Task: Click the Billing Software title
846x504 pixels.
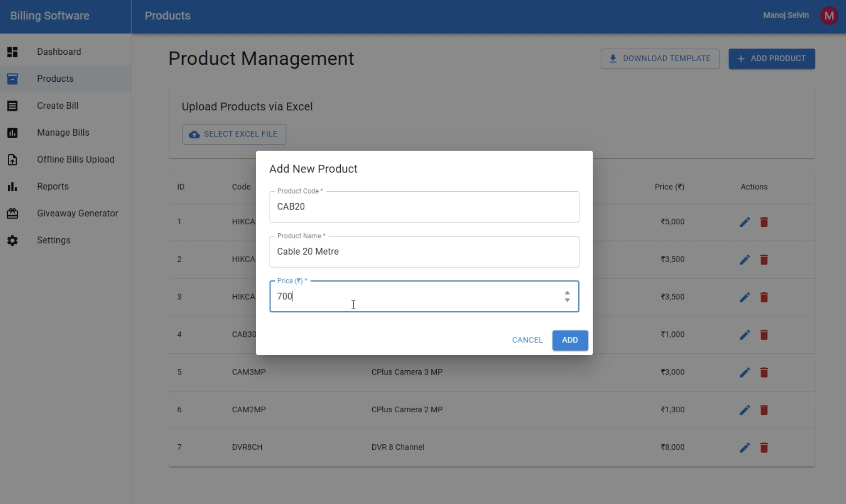Action: click(50, 15)
